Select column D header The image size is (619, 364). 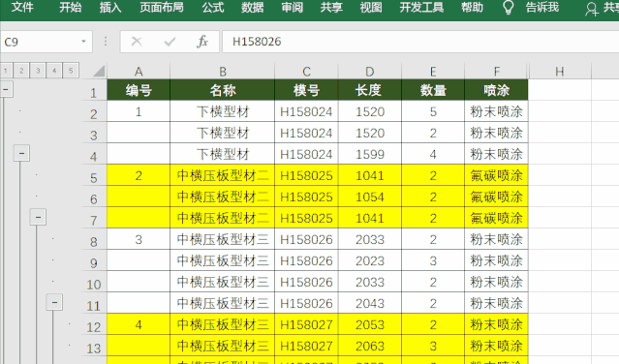[x=370, y=72]
